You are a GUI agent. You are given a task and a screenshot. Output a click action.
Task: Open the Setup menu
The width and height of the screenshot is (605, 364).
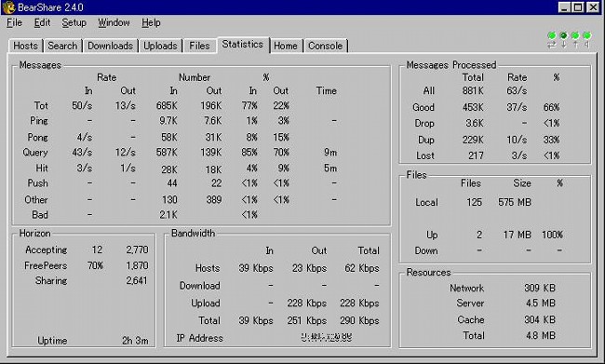74,22
